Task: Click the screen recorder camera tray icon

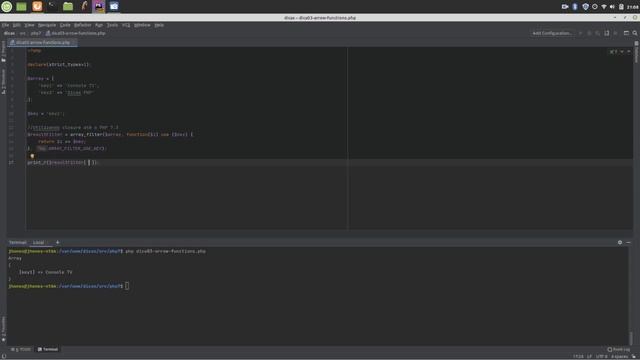Action: (565, 7)
